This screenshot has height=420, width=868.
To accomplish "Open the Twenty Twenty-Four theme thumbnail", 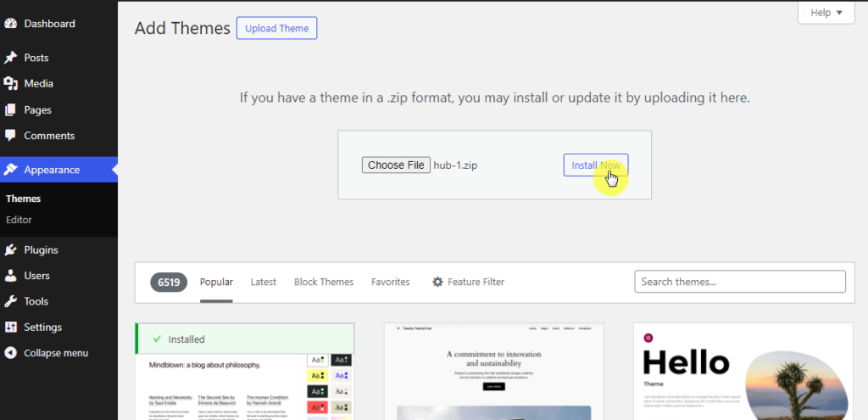I will [494, 372].
